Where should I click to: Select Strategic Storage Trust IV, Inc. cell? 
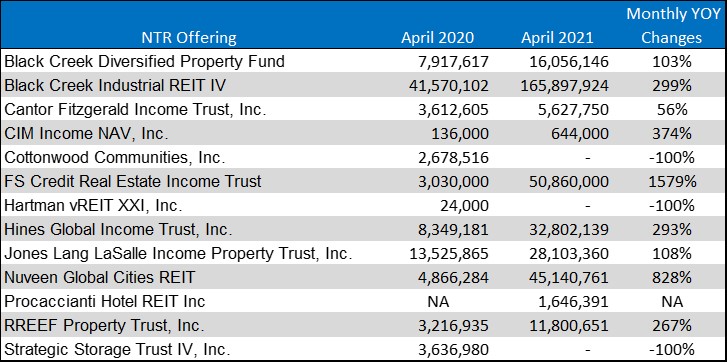pos(117,349)
